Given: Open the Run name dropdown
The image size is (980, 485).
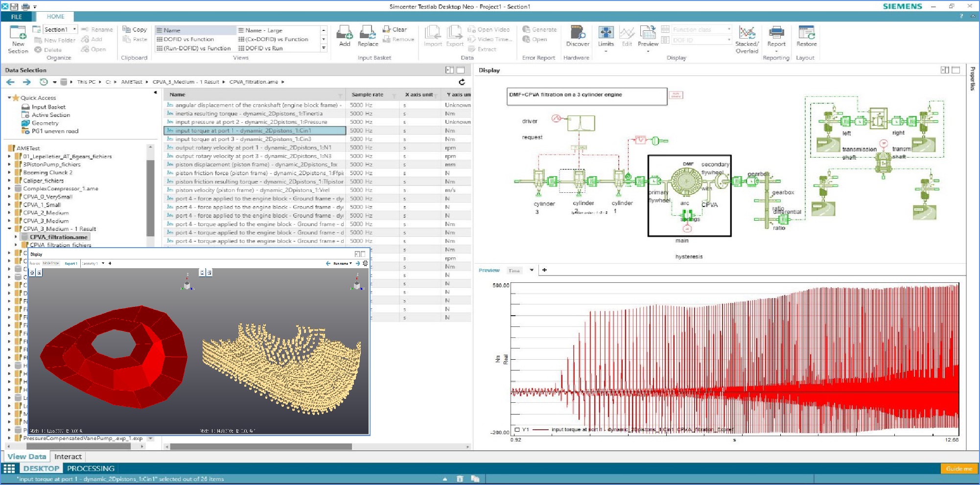Looking at the screenshot, I should 342,263.
